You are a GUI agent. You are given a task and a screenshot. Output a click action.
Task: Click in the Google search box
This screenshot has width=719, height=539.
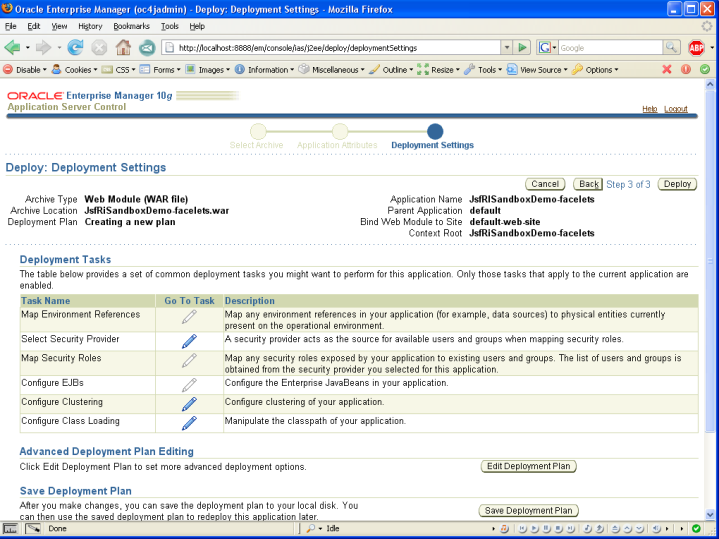pos(610,48)
